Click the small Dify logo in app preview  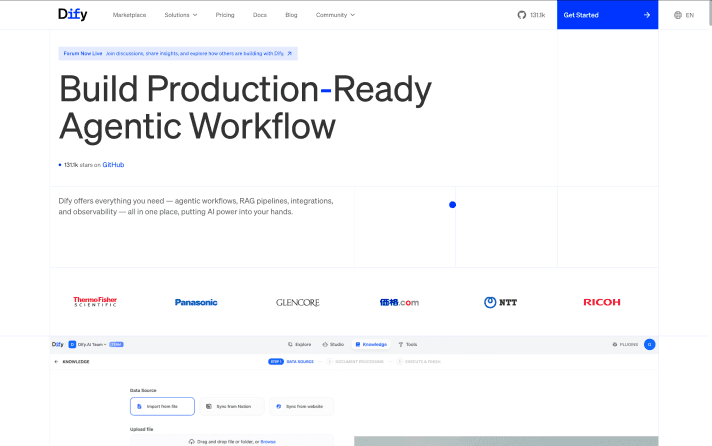click(58, 344)
